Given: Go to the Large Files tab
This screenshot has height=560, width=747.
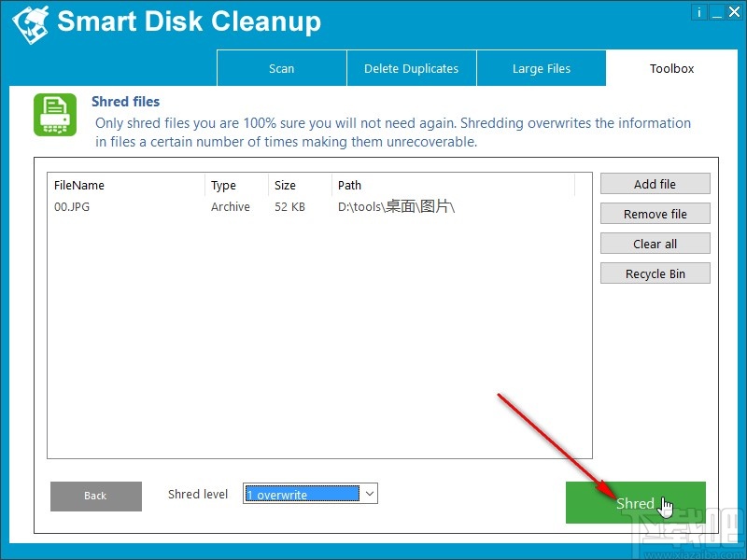Looking at the screenshot, I should pos(542,68).
